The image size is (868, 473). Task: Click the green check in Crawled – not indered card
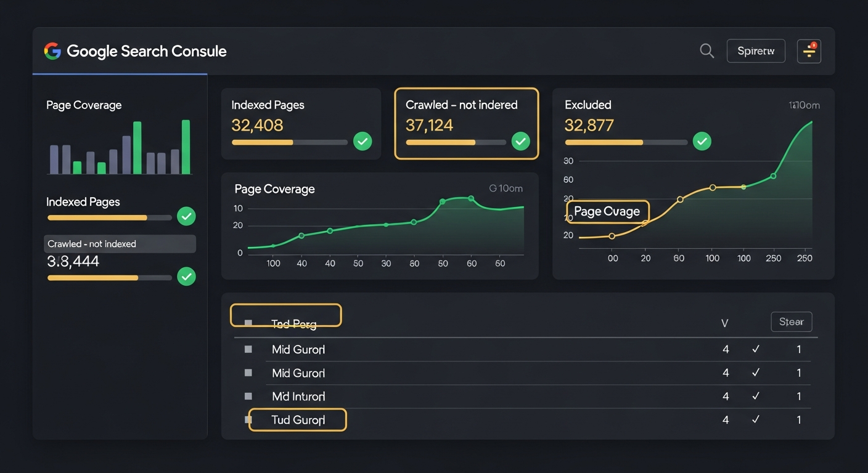[x=521, y=142]
